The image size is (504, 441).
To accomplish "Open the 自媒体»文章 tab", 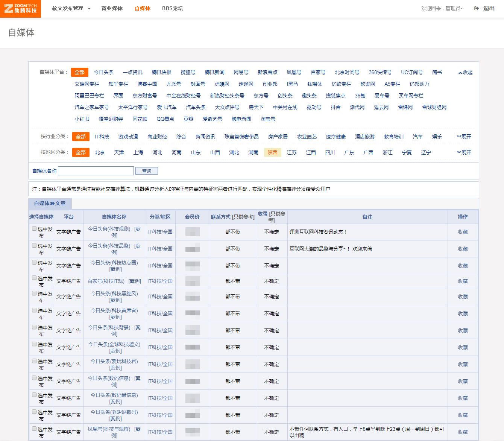I will pos(50,203).
